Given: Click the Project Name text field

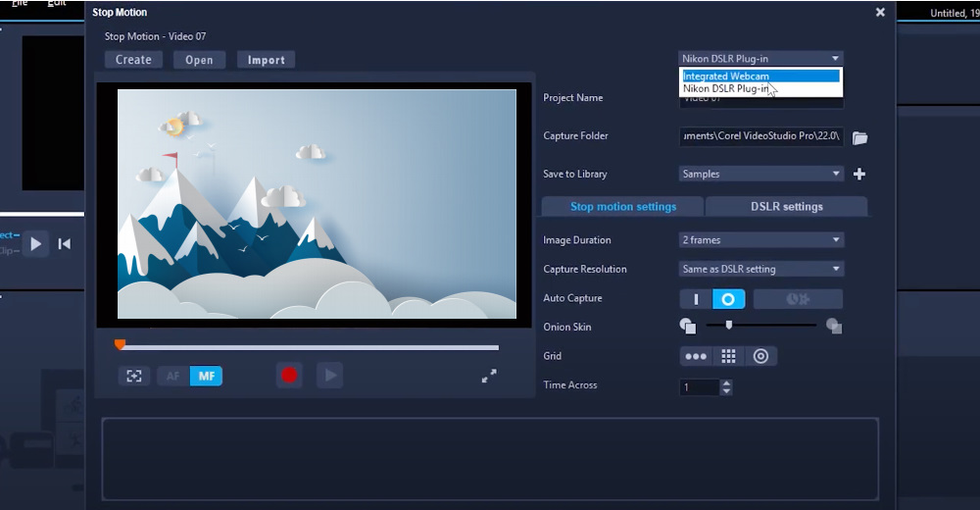Looking at the screenshot, I should [x=761, y=99].
